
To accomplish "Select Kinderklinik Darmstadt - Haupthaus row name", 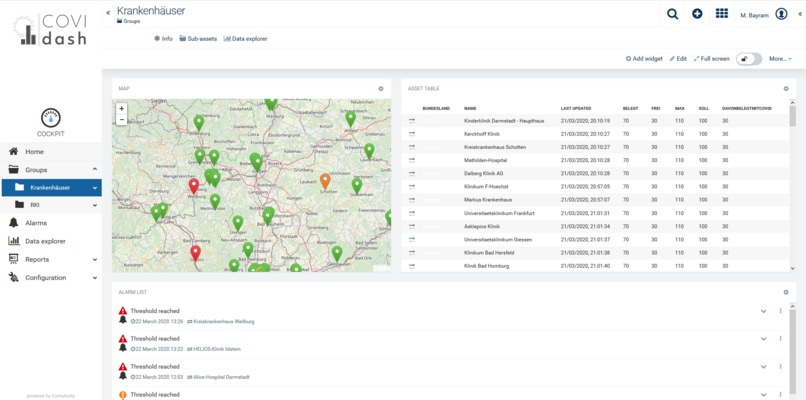I will point(504,121).
